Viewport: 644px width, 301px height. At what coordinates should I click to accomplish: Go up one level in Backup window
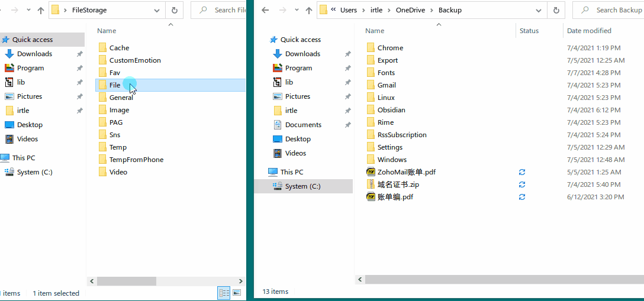[308, 10]
